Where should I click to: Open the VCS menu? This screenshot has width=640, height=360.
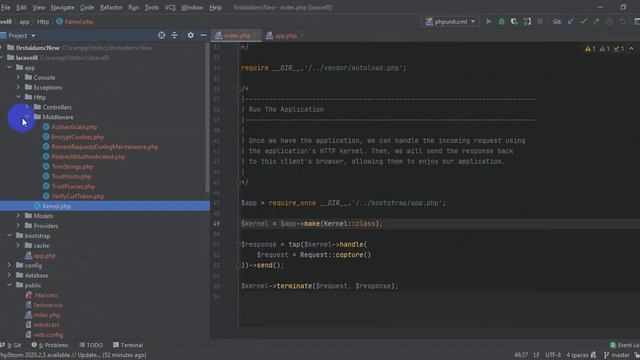click(170, 7)
